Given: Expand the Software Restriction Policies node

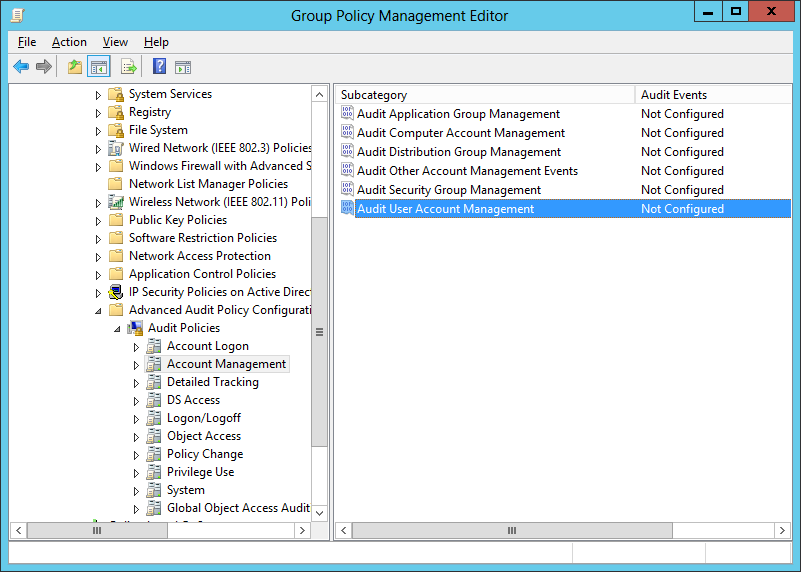Looking at the screenshot, I should pyautogui.click(x=98, y=239).
